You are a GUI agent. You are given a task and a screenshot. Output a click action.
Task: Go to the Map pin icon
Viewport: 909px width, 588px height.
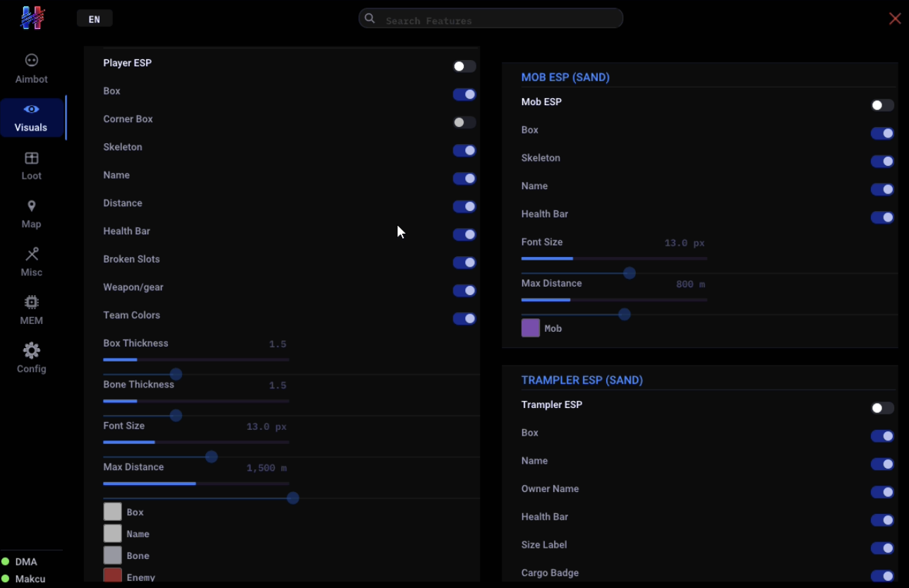31,206
